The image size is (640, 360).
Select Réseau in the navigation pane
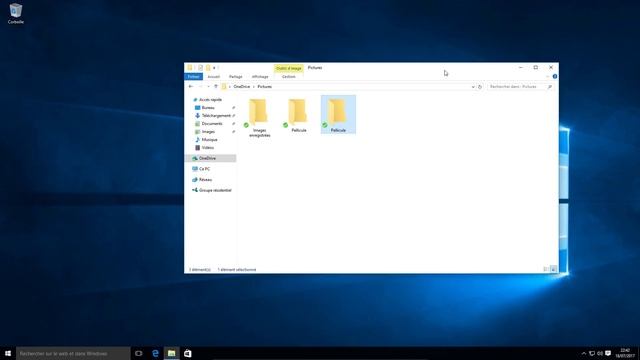tap(205, 180)
